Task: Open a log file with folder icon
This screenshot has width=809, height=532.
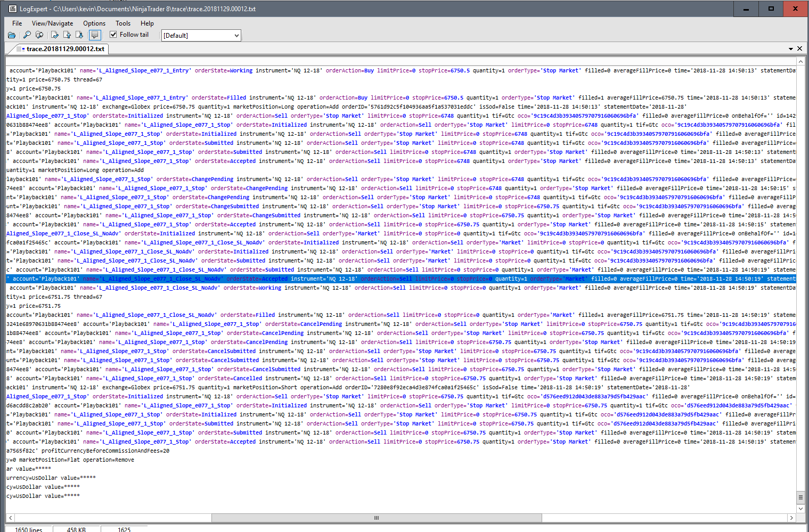Action: coord(12,35)
